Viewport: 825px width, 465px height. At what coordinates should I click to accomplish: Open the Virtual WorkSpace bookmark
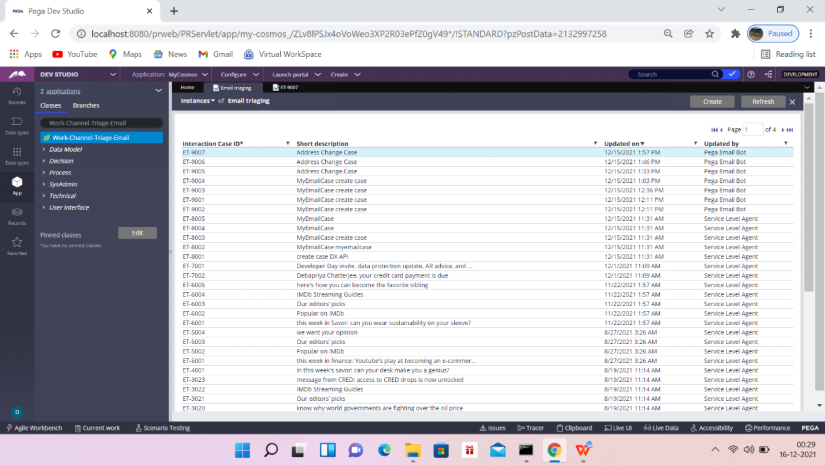tap(283, 54)
